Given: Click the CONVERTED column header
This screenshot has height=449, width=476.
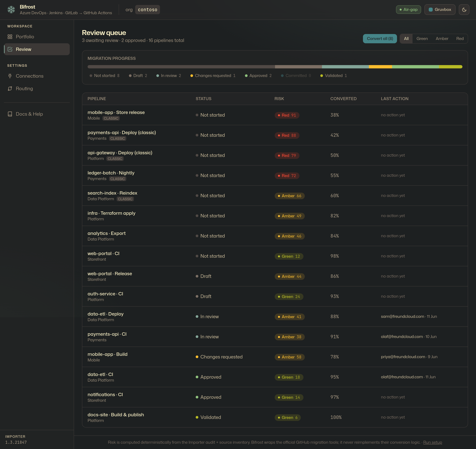Looking at the screenshot, I should pyautogui.click(x=343, y=99).
